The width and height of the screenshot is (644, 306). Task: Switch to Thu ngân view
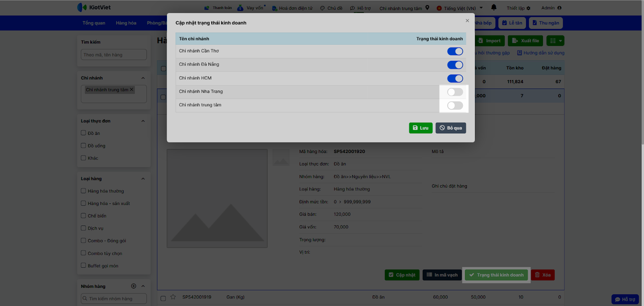546,23
